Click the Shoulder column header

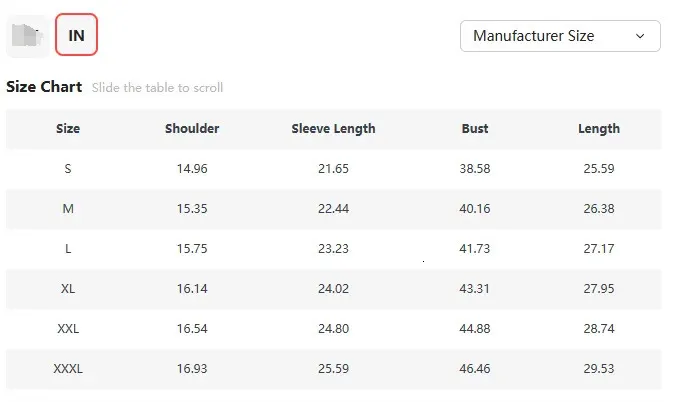coord(192,129)
